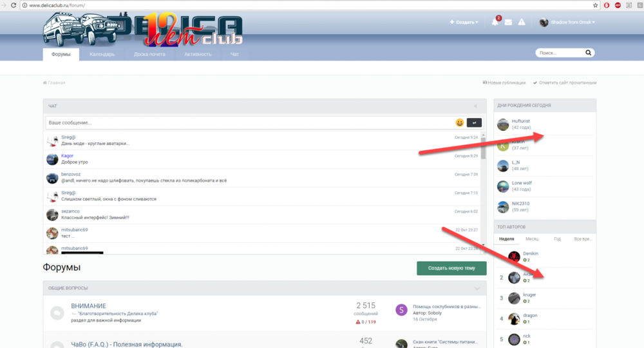Click the Создать новую тему button

pyautogui.click(x=451, y=268)
